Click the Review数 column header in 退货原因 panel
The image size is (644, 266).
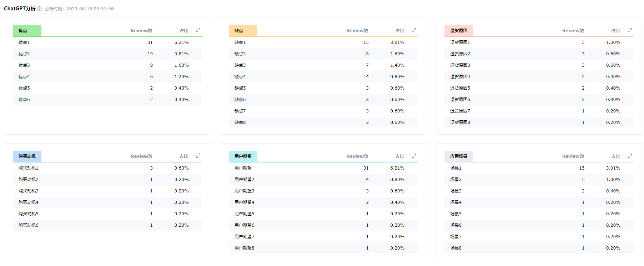click(x=573, y=31)
